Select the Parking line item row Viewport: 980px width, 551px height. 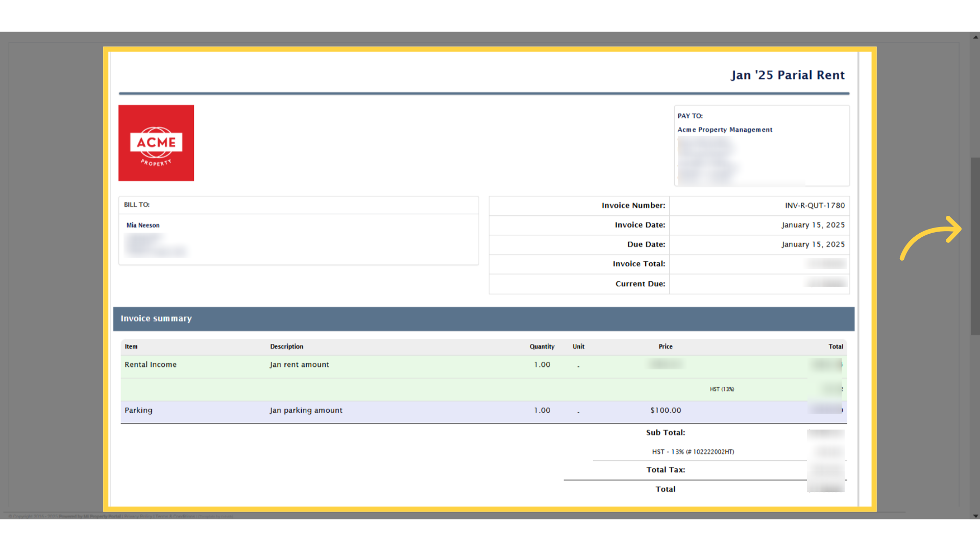[484, 411]
